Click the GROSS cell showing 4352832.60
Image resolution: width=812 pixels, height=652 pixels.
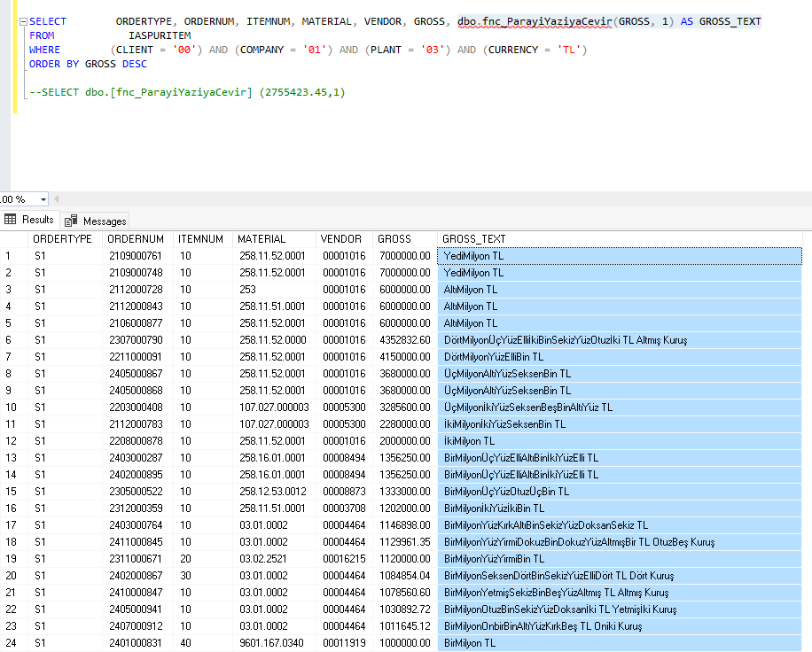403,340
